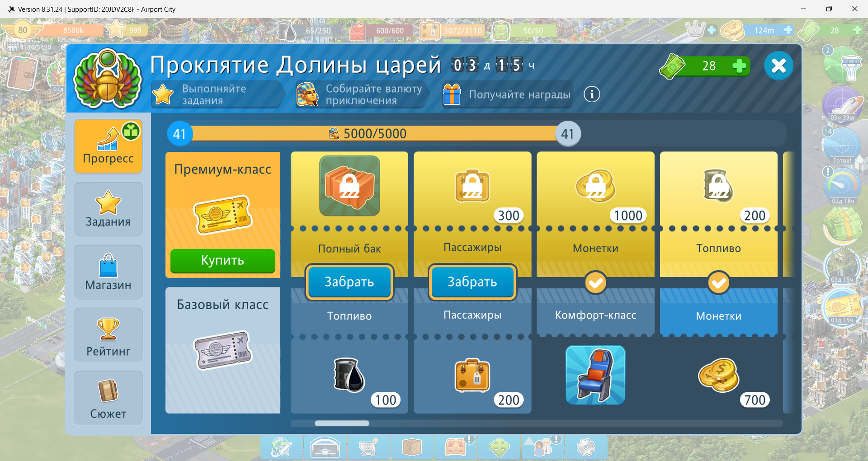Image resolution: width=868 pixels, height=461 pixels.
Task: Open event info with the i icon
Action: point(592,94)
